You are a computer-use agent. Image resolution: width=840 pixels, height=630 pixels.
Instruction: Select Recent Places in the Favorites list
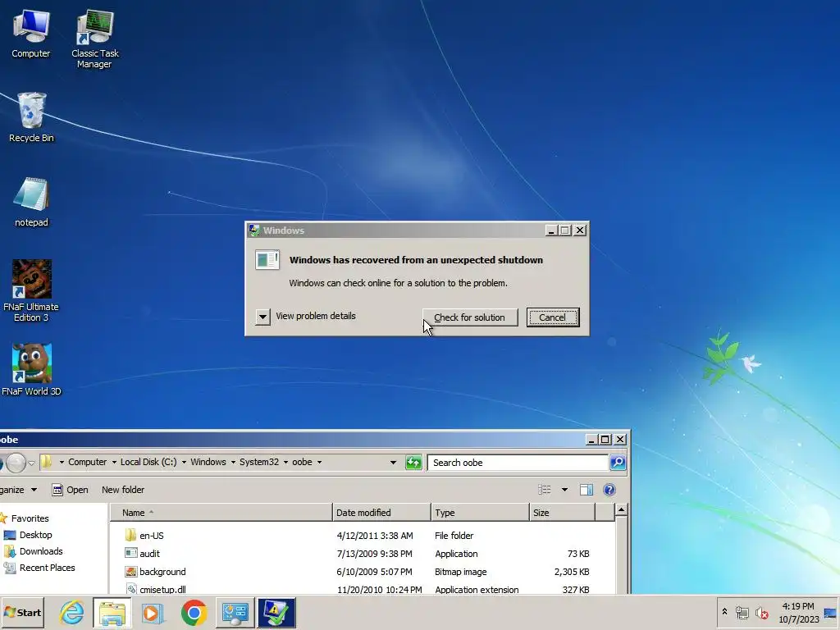coord(47,568)
